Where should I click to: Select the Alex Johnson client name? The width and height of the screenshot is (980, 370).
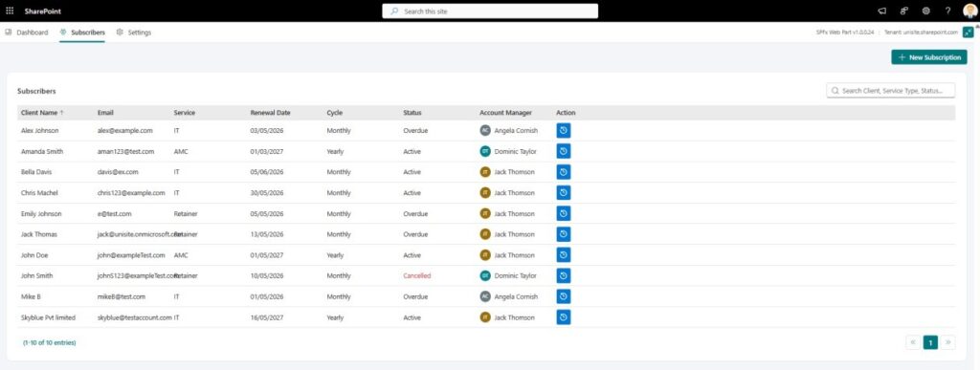click(x=39, y=130)
